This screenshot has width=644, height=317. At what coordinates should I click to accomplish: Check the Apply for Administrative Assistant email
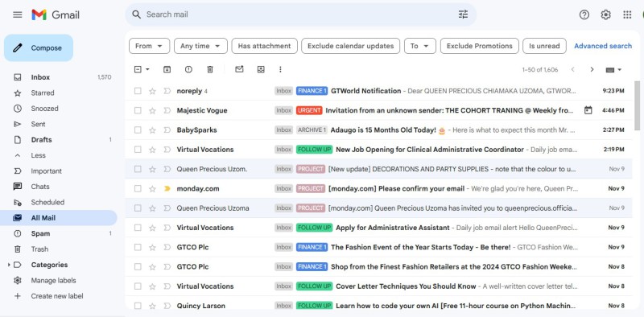pos(138,228)
